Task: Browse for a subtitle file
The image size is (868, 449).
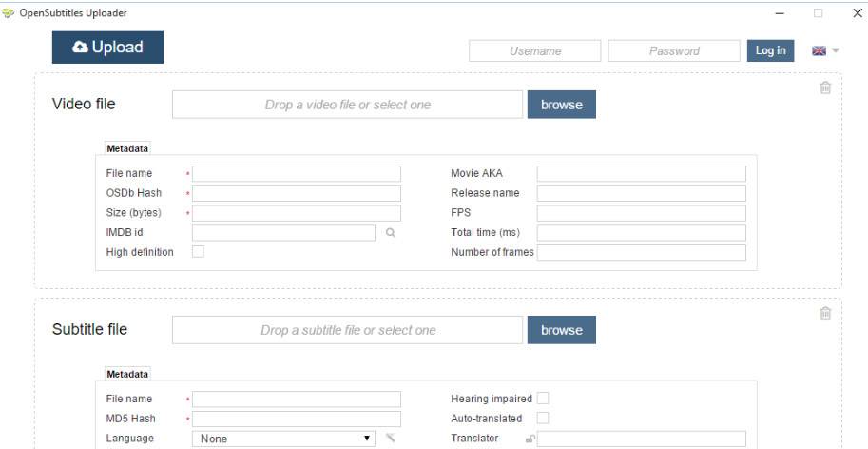Action: tap(561, 330)
